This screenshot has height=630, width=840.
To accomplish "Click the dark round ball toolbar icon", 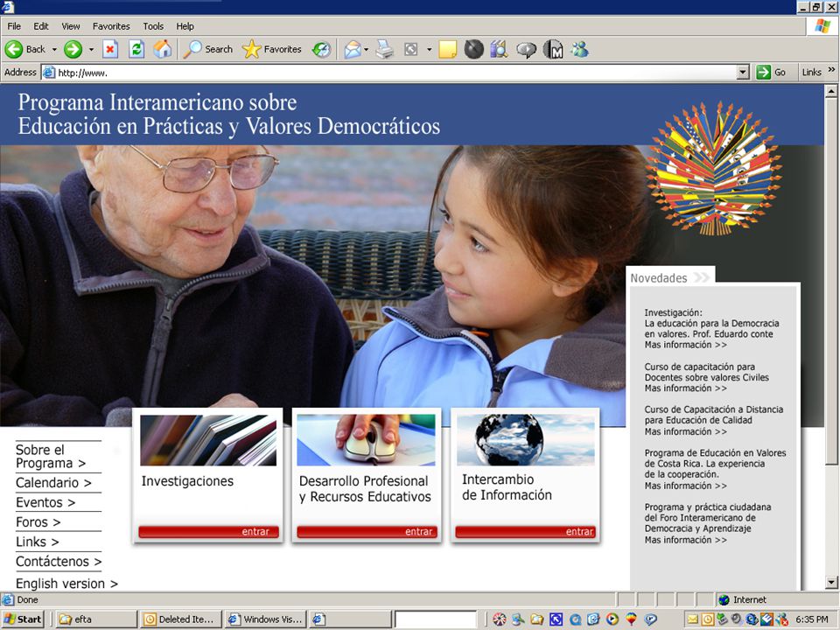I will [x=473, y=49].
